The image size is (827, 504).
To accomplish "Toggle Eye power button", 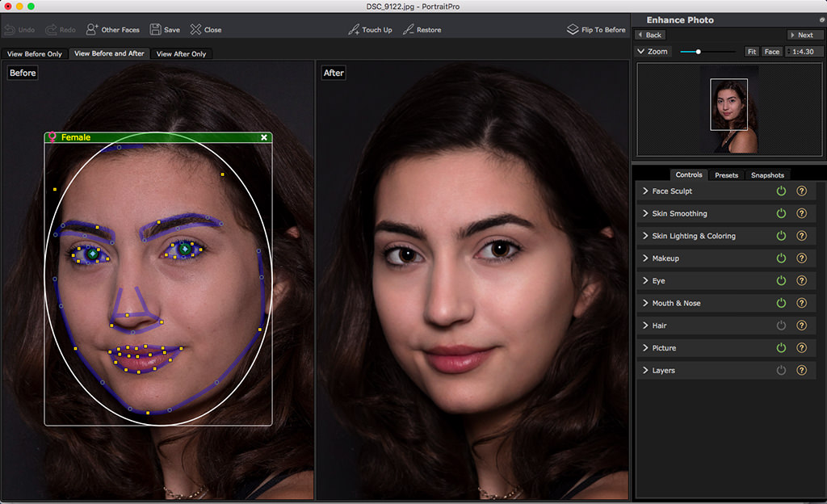I will click(x=781, y=280).
